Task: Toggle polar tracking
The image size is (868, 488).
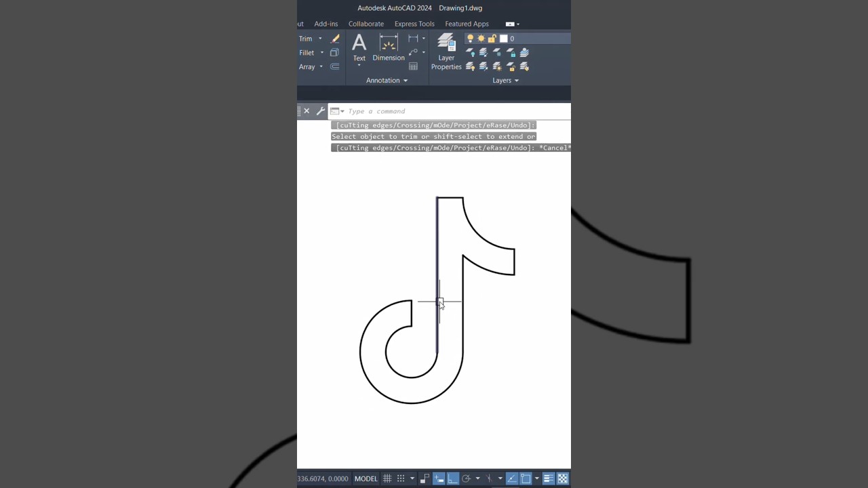Action: [x=466, y=479]
